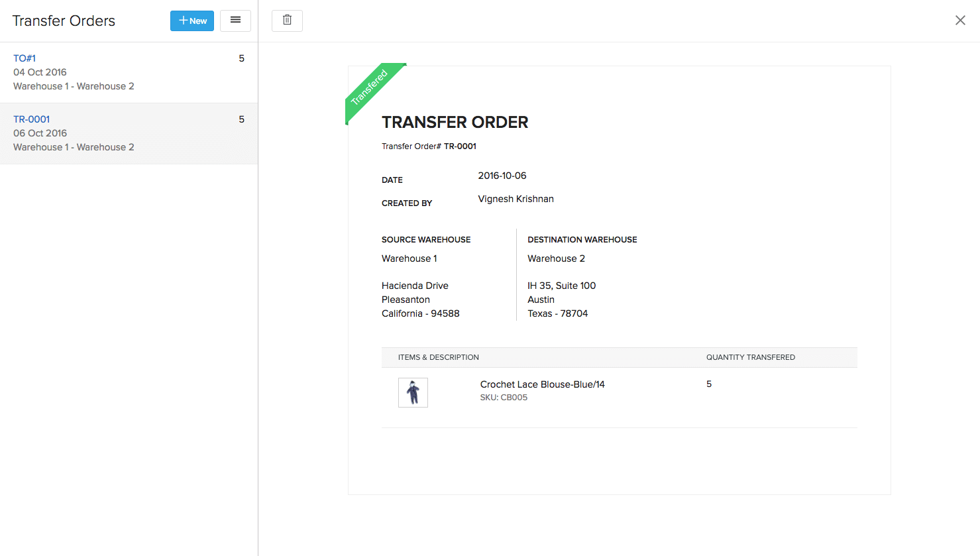Click the Crochet Lace Blouse product thumbnail
The width and height of the screenshot is (980, 556).
[413, 392]
